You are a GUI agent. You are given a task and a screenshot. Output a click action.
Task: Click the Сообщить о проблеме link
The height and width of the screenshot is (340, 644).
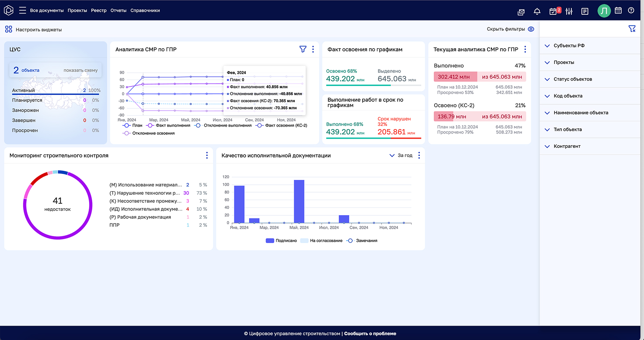[x=370, y=333]
